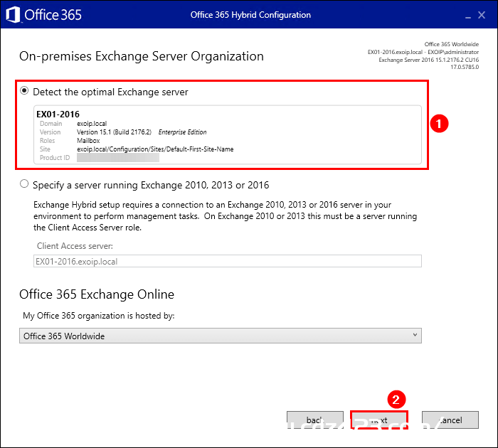Viewport: 498px width, 448px height.
Task: Click the cancel button
Action: coord(450,420)
